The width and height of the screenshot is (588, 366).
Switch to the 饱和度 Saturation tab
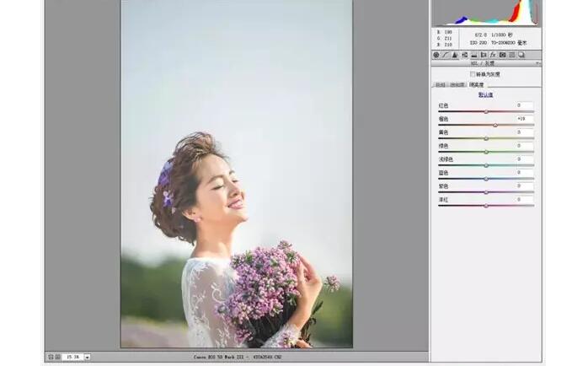click(x=457, y=85)
